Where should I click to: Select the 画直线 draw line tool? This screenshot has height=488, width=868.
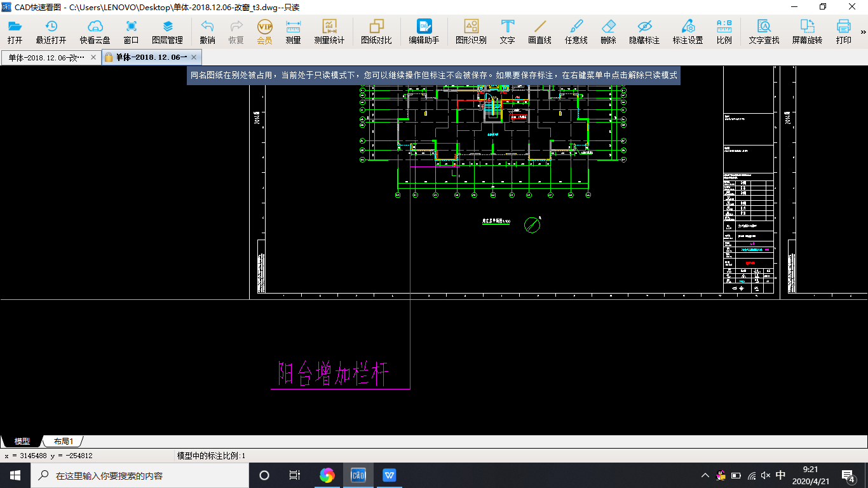(539, 32)
